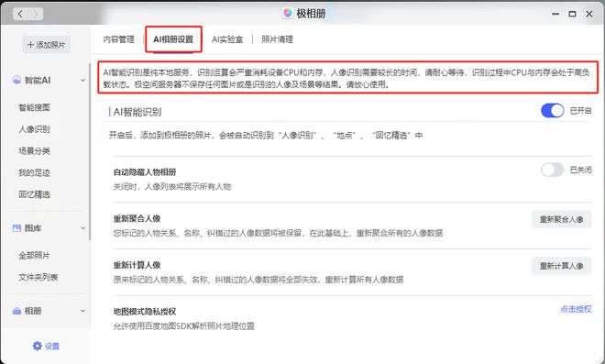605x364 pixels.
Task: Click the 图库 gallery icon
Action: tap(16, 228)
